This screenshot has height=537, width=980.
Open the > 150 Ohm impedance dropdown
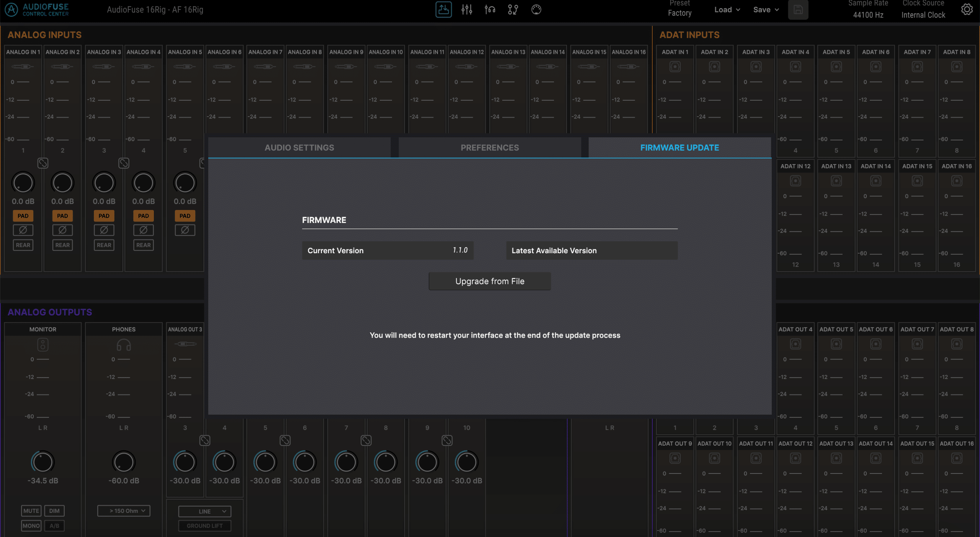[x=124, y=511]
